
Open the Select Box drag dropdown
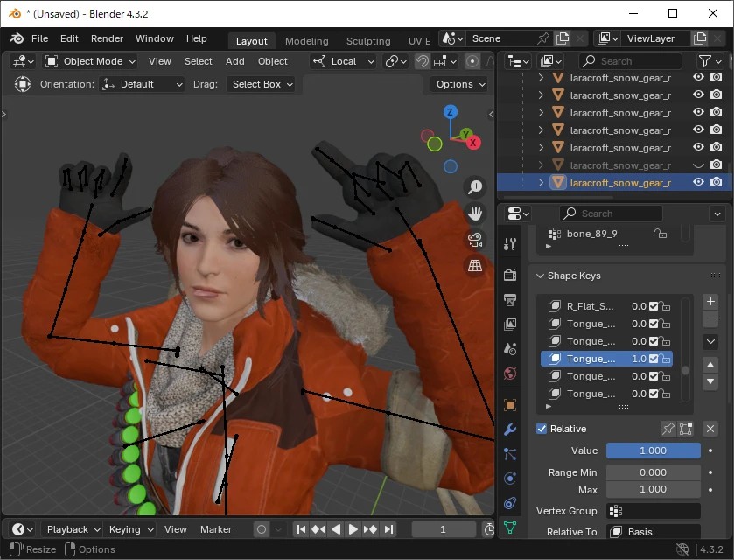[262, 84]
